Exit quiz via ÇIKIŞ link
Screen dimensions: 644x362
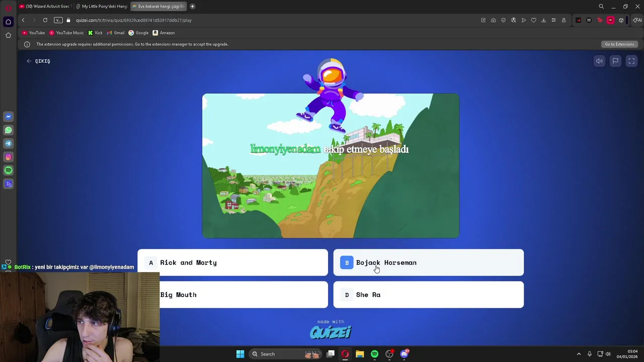pos(39,61)
